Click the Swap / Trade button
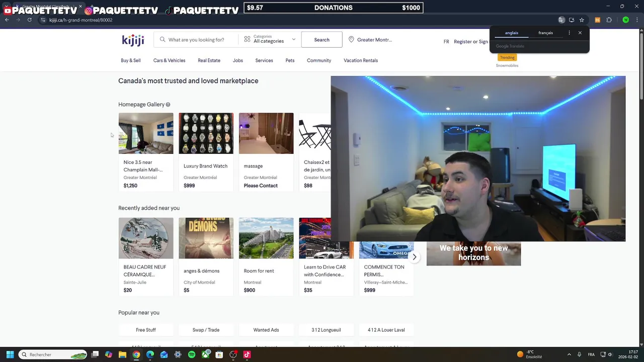644x362 pixels. coord(206,330)
